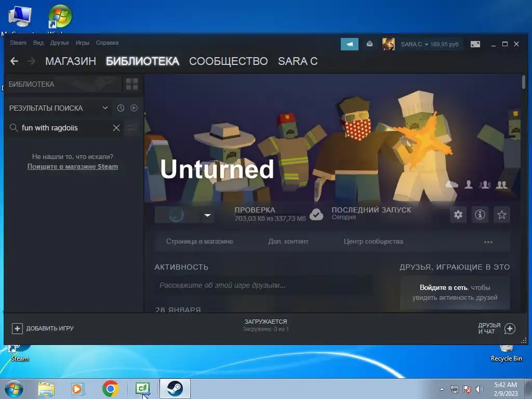This screenshot has height=399, width=532.
Task: Select the My Computer desktop icon
Action: (19, 19)
